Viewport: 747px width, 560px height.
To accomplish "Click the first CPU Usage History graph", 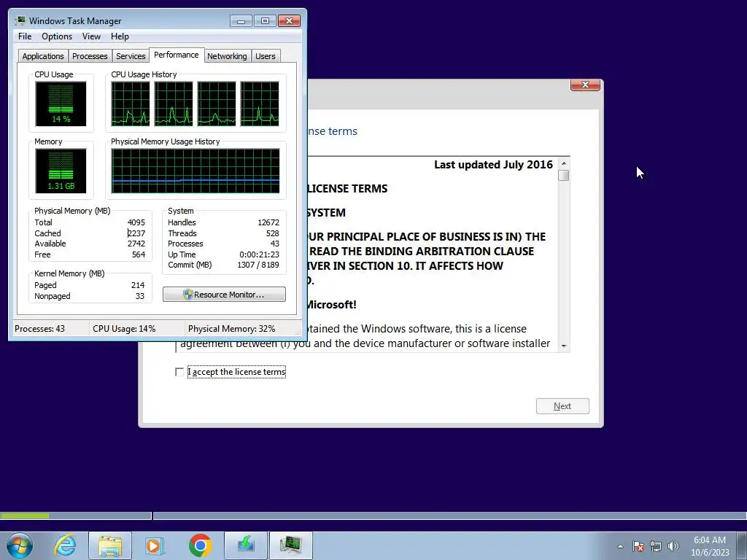I will [x=131, y=104].
